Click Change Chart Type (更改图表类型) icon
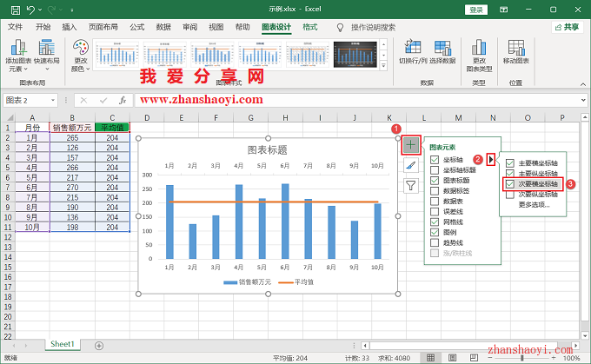The width and height of the screenshot is (591, 364). click(479, 56)
